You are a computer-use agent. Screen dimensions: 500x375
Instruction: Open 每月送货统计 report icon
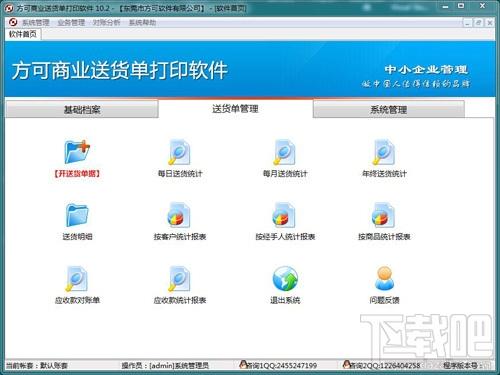pyautogui.click(x=284, y=152)
